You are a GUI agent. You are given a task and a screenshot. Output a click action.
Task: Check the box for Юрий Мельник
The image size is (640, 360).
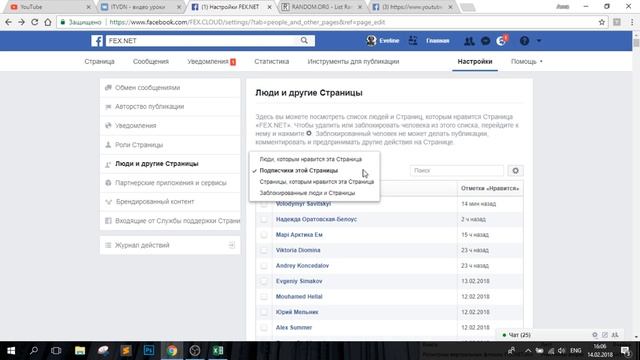tap(264, 312)
